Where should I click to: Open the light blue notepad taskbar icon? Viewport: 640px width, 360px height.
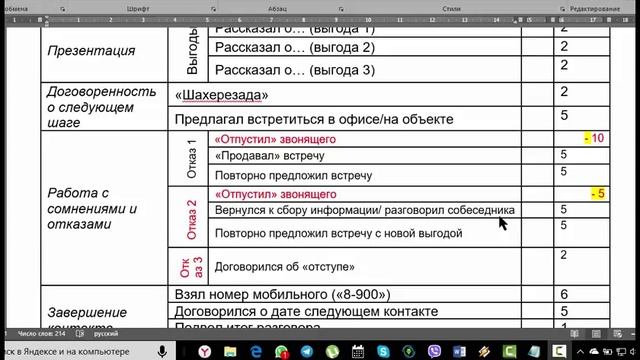pos(534,351)
